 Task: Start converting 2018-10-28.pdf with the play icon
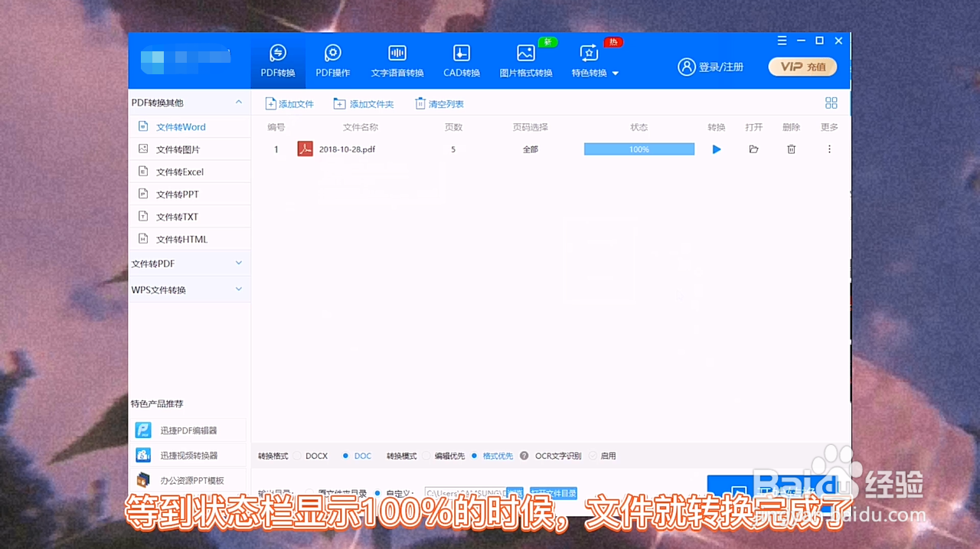click(x=716, y=149)
